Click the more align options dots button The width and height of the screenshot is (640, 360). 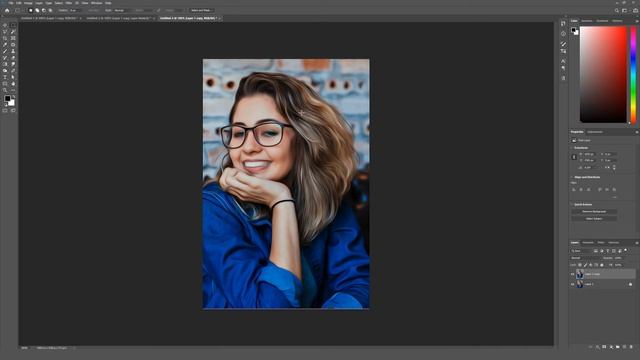click(614, 197)
